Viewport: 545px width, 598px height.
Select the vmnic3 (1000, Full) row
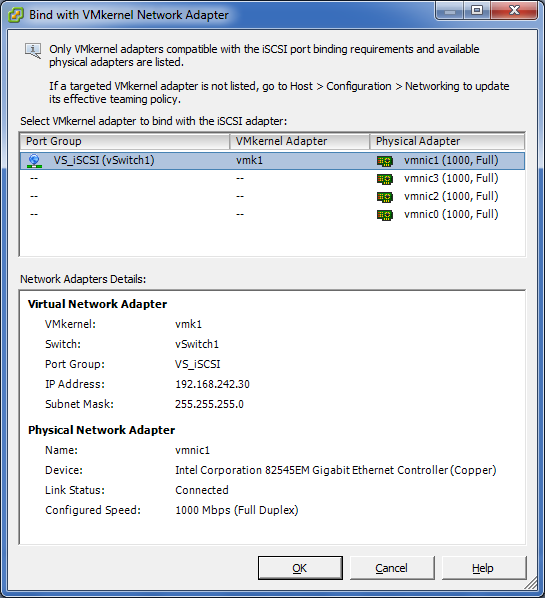pyautogui.click(x=272, y=178)
